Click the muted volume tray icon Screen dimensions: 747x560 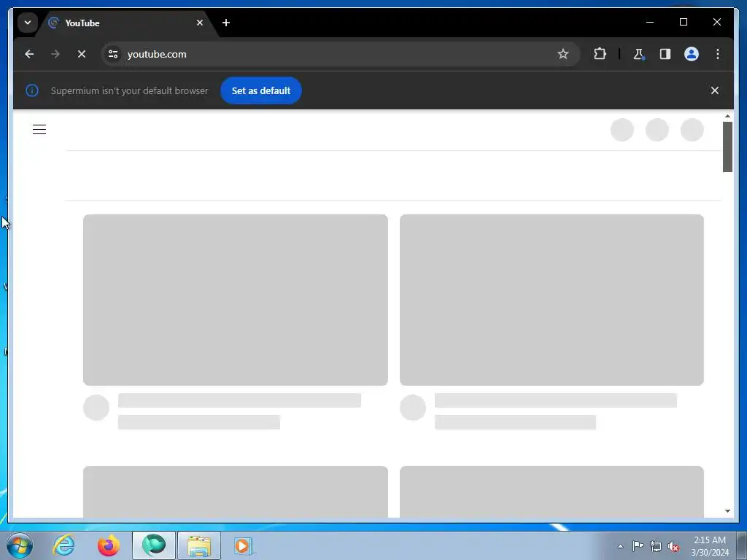click(673, 546)
